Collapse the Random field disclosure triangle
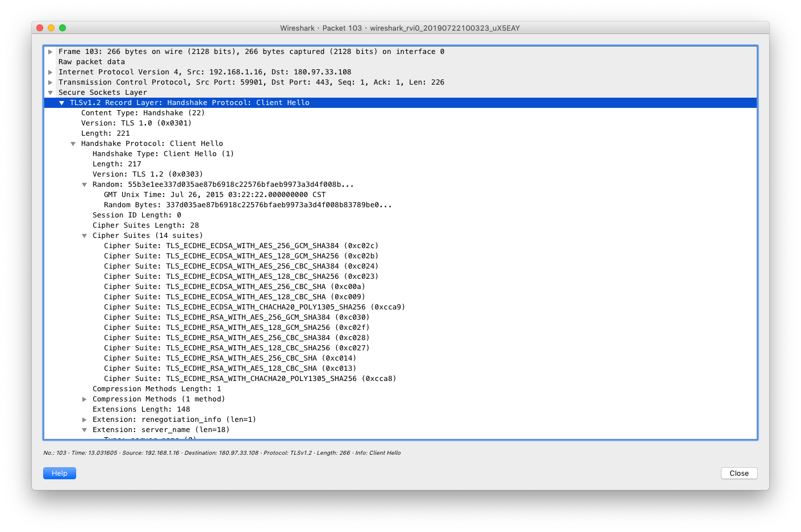The width and height of the screenshot is (801, 532). (x=85, y=185)
